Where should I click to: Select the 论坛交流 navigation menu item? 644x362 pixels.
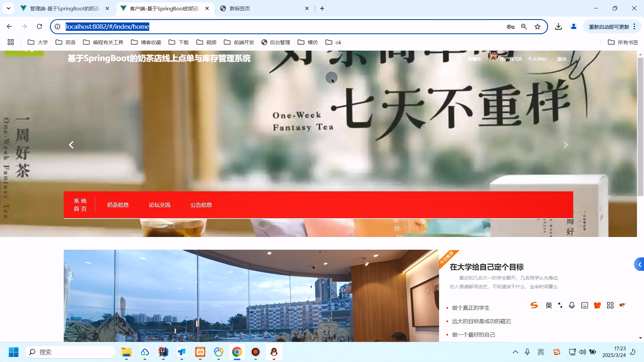click(x=160, y=205)
